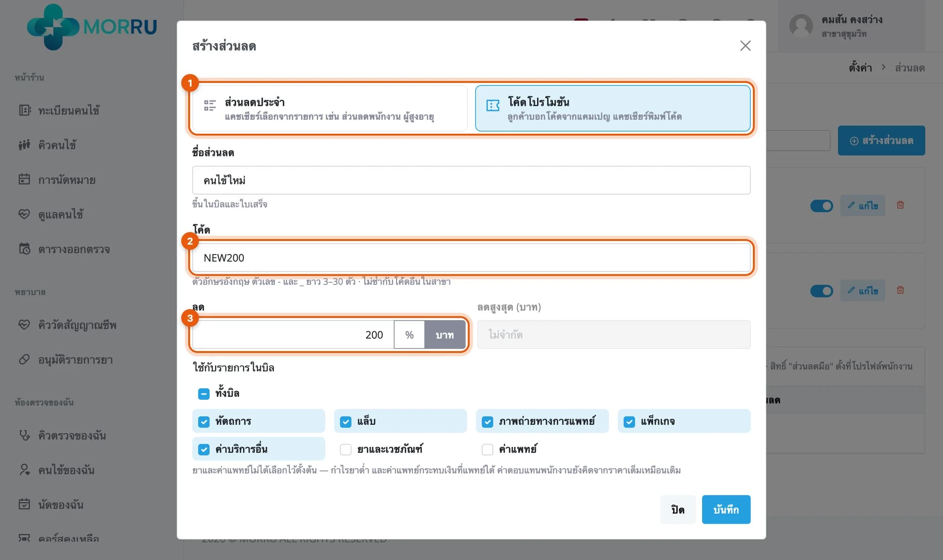Click the red trash icon on first discount row
Image resolution: width=943 pixels, height=560 pixels.
pyautogui.click(x=900, y=205)
